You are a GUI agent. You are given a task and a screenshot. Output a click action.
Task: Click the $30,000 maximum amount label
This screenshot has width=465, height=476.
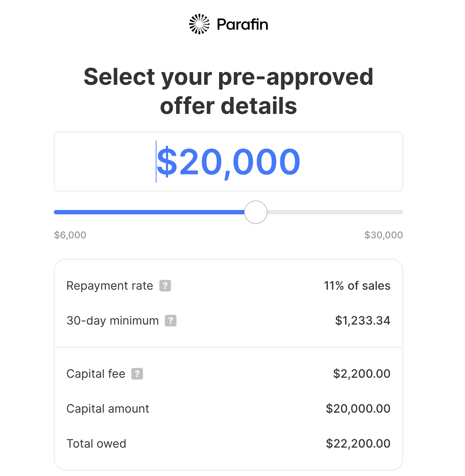(x=383, y=235)
